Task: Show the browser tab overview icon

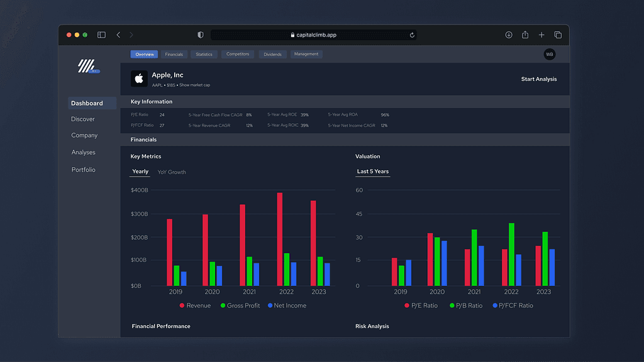Action: coord(558,35)
